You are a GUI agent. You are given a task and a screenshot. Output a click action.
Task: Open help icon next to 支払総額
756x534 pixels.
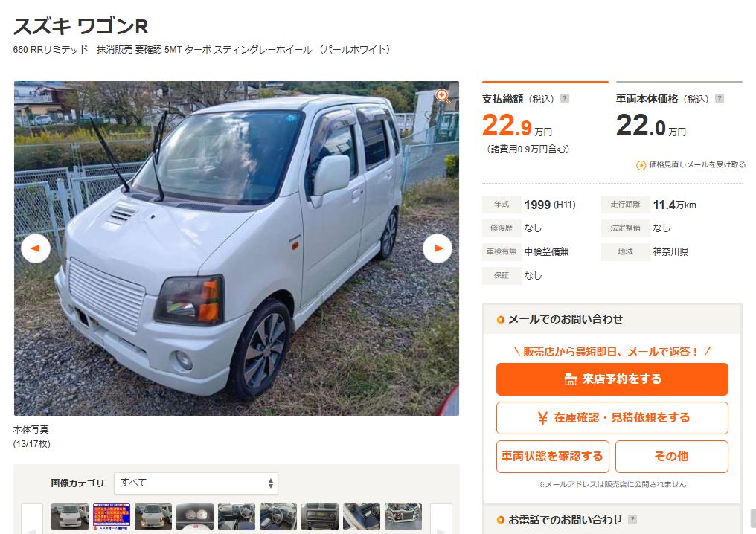(565, 98)
